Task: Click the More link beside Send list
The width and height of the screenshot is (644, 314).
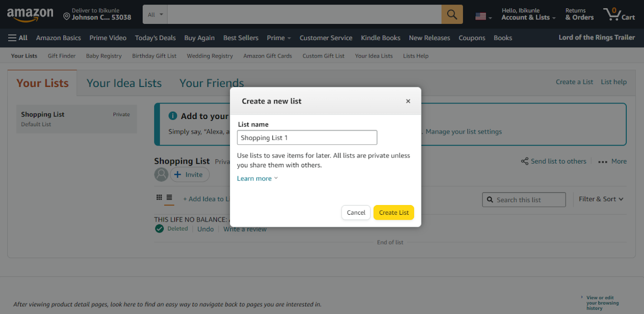Action: 619,161
